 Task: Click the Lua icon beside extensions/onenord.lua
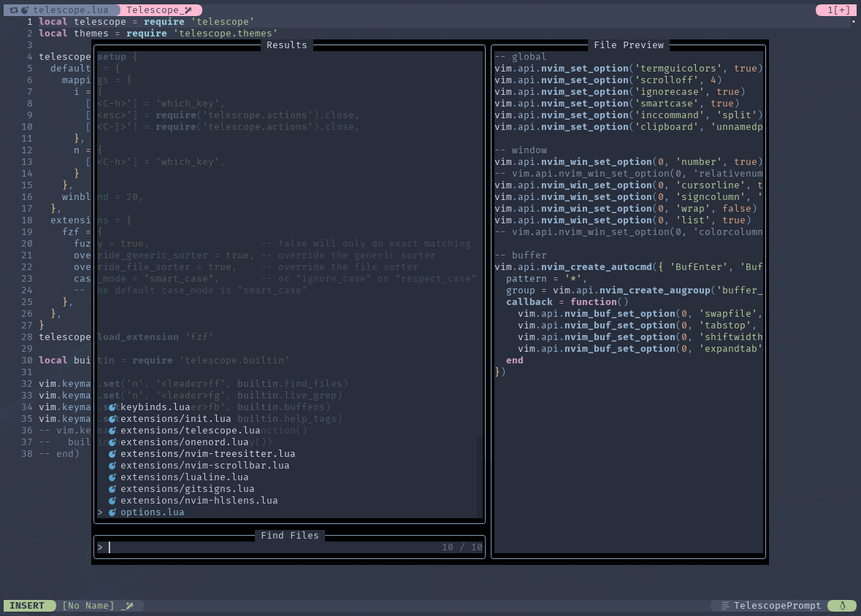point(112,442)
